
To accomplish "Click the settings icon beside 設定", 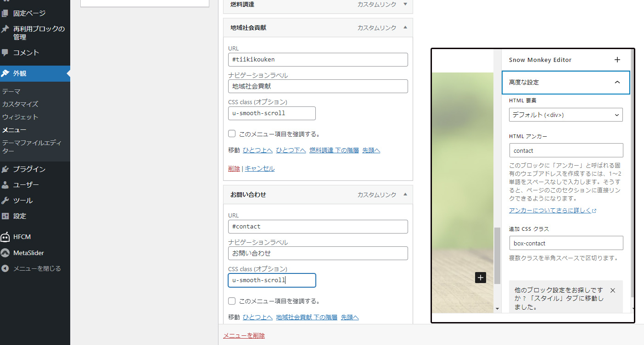I will pyautogui.click(x=5, y=216).
